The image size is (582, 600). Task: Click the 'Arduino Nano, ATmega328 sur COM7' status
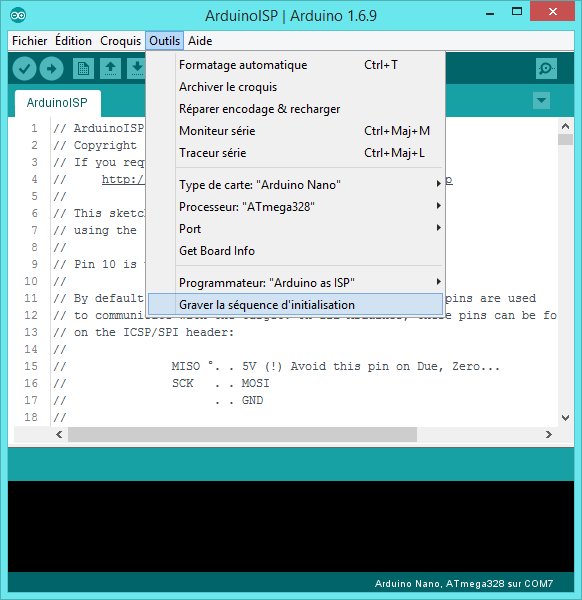coord(464,584)
